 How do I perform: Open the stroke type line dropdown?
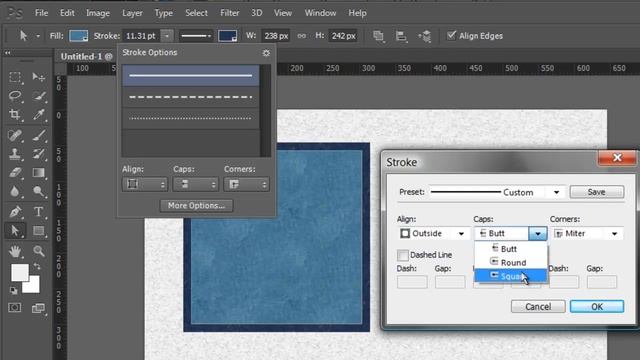196,36
